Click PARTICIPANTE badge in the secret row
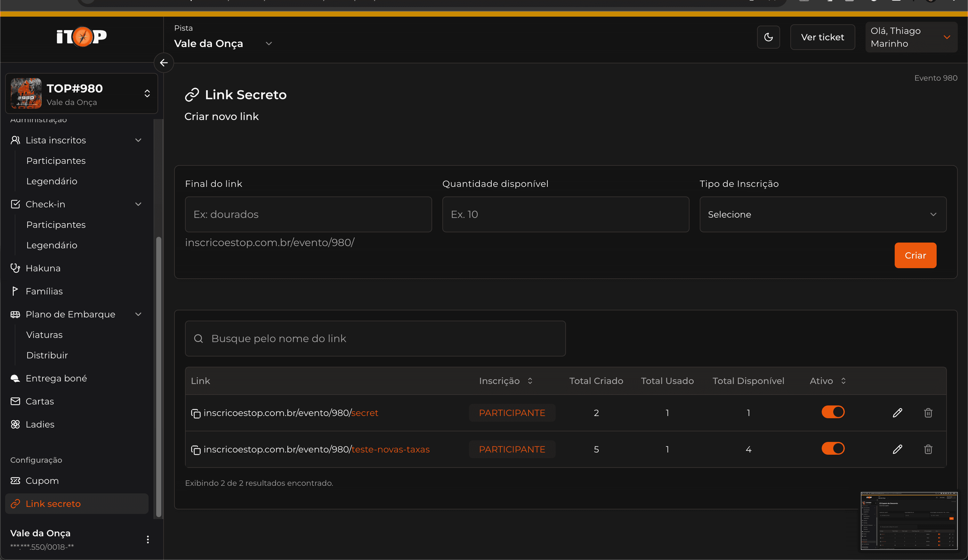The image size is (968, 560). click(512, 413)
